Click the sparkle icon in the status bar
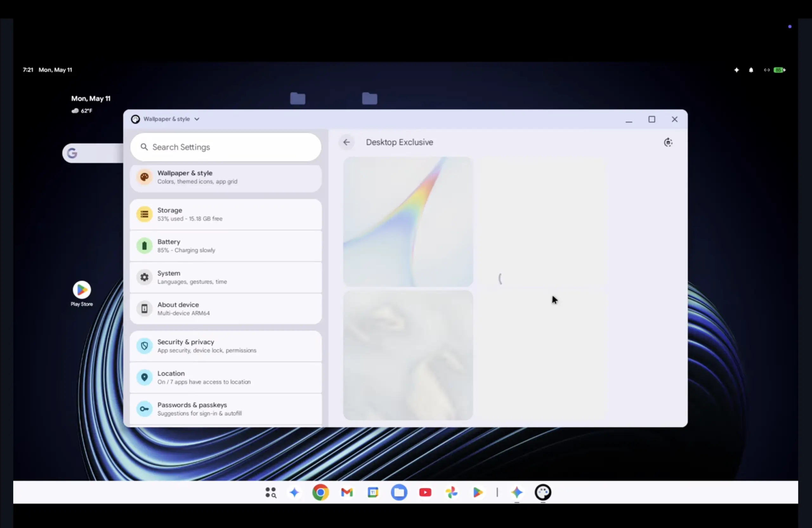Screen dimensions: 812x528 pos(736,70)
